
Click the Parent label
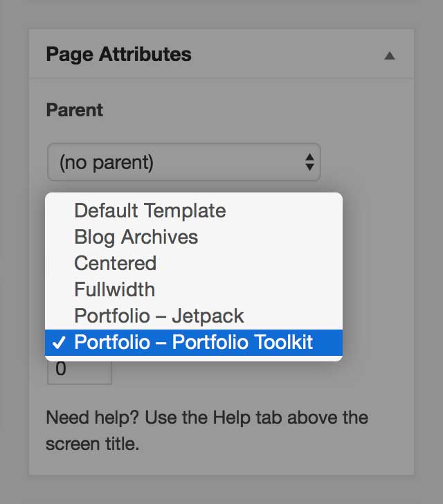75,110
